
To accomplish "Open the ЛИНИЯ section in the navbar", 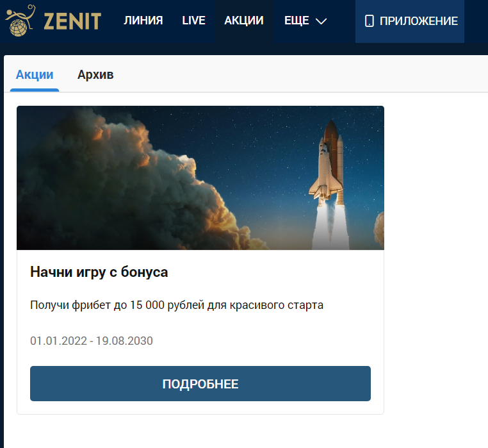I will point(143,21).
